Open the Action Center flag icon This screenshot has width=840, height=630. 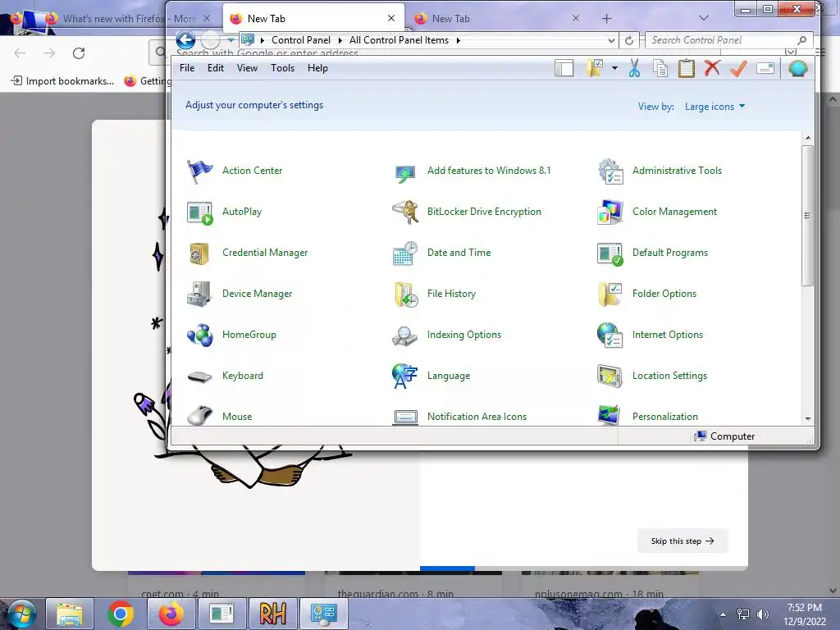point(200,171)
